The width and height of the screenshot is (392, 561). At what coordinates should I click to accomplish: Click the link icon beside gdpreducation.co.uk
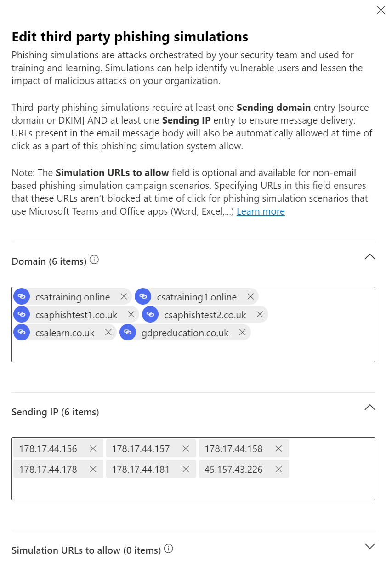pos(128,332)
